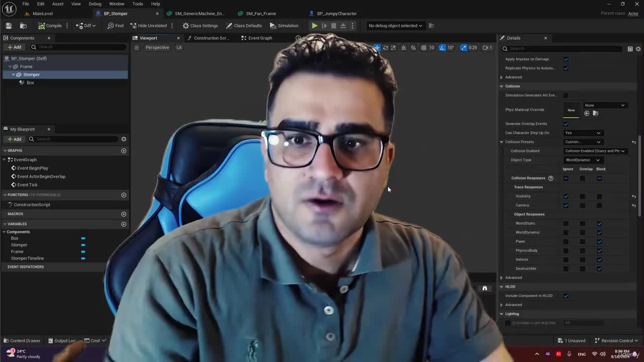Open Class Defaults
644x362 pixels.
click(244, 26)
